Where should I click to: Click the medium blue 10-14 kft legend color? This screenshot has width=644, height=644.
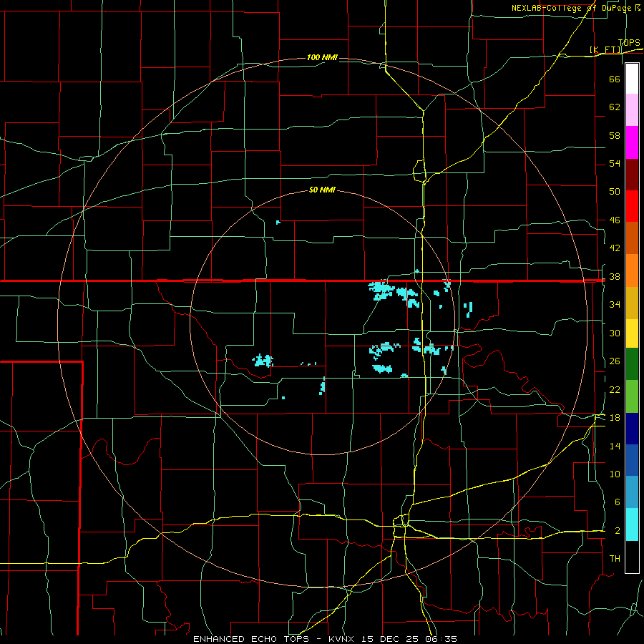point(632,460)
